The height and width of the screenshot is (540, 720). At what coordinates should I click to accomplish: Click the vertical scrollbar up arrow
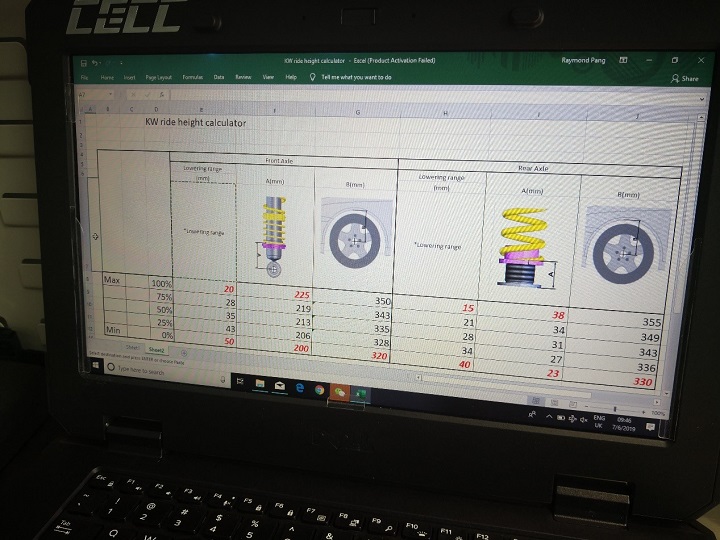coord(701,118)
